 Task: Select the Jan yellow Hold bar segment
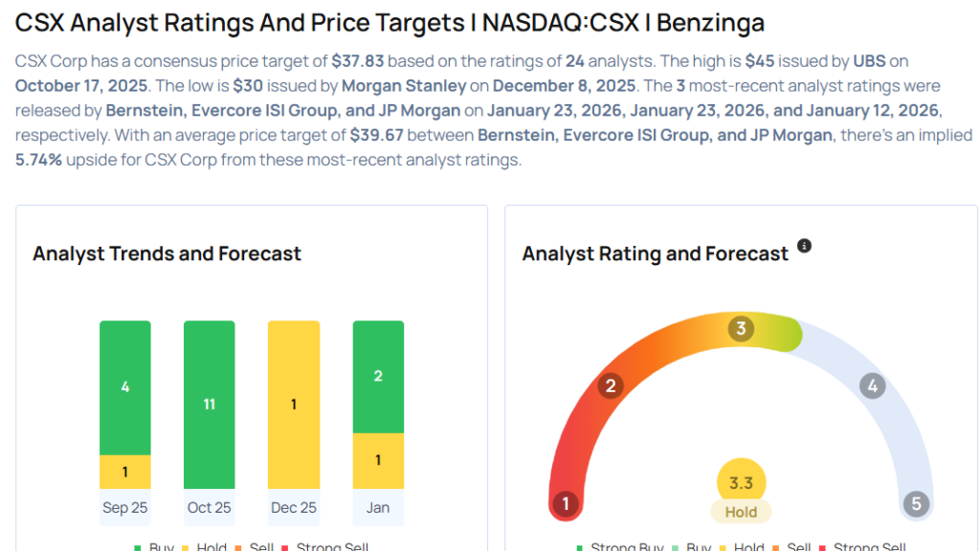click(x=378, y=461)
